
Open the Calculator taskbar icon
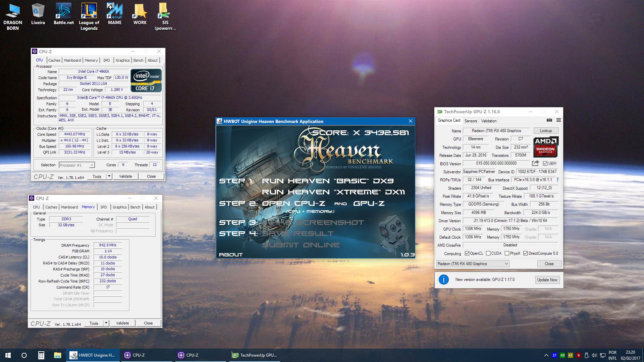coord(41,355)
